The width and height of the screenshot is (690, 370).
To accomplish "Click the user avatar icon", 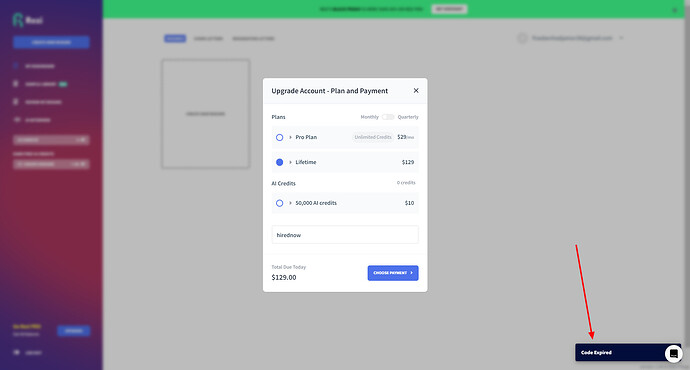I will tap(522, 38).
